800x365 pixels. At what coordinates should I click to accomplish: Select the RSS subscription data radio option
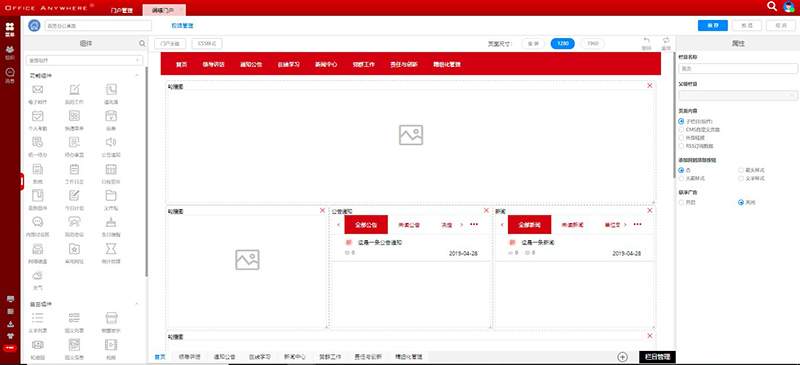681,145
